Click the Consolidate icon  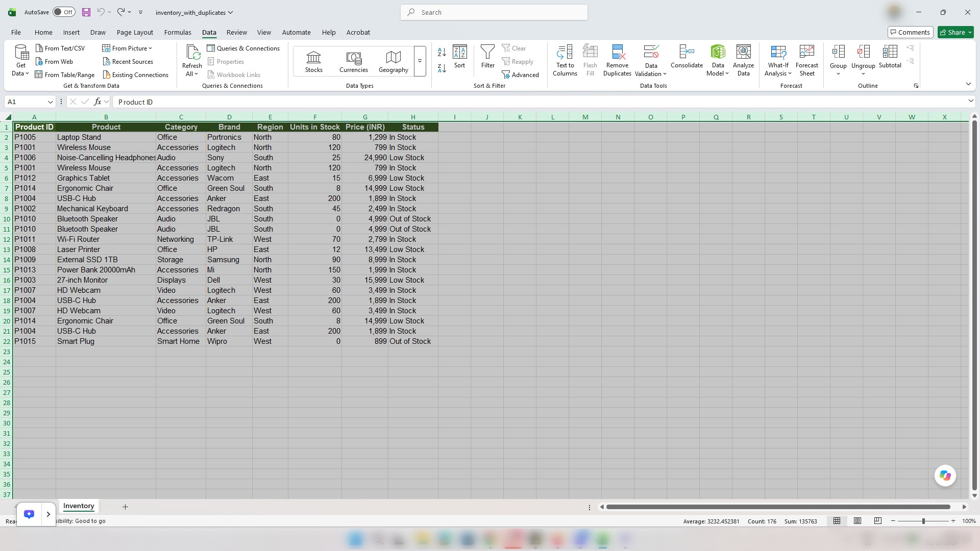click(x=687, y=56)
